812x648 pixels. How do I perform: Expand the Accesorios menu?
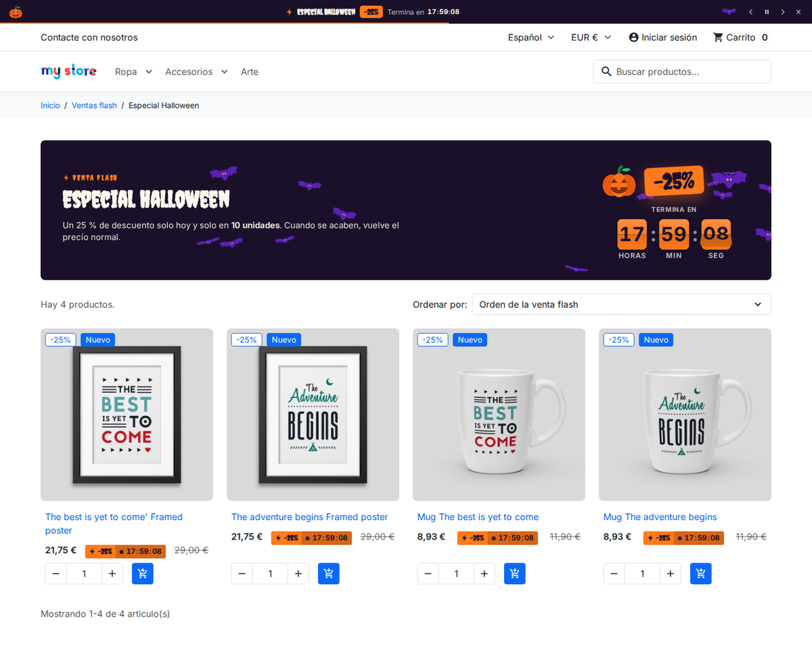click(x=196, y=72)
